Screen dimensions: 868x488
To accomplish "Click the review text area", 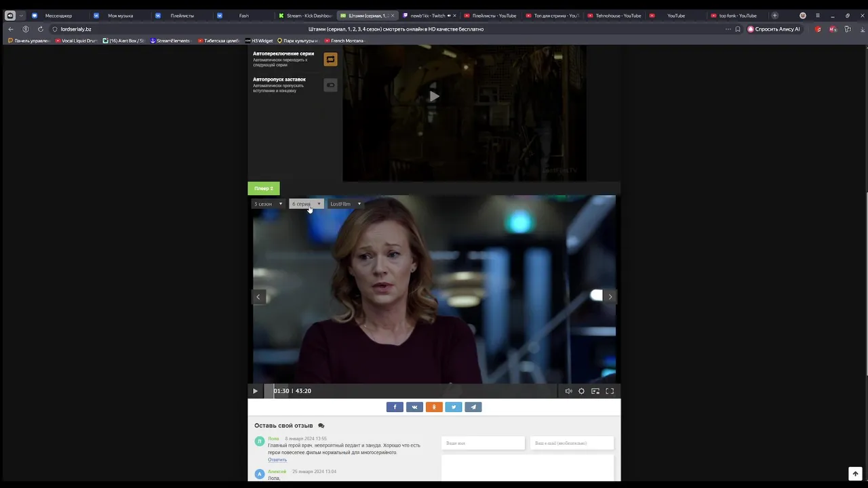I will tap(528, 468).
